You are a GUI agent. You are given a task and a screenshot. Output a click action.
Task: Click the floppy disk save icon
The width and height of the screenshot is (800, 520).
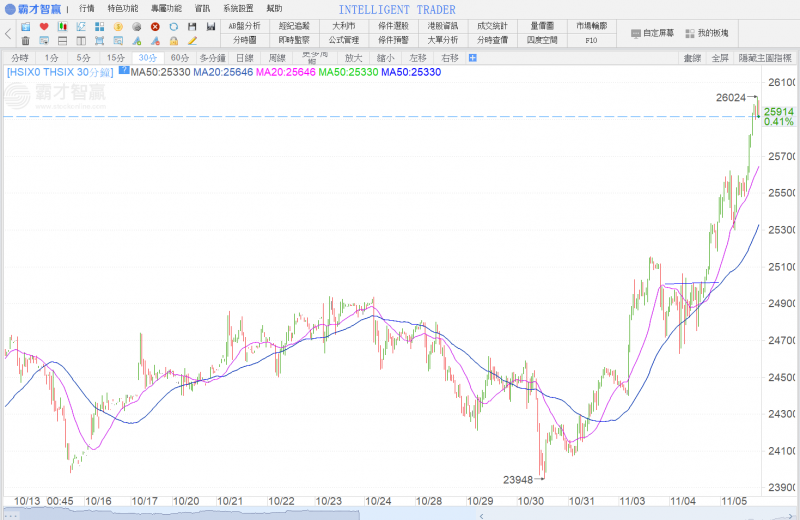(x=192, y=26)
